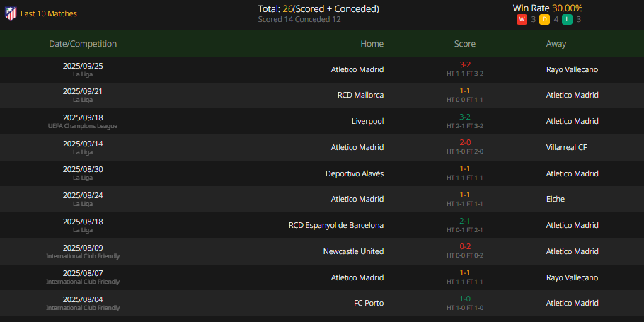The height and width of the screenshot is (322, 644).
Task: Open the 2-0 score against Villarreal
Action: tap(465, 142)
